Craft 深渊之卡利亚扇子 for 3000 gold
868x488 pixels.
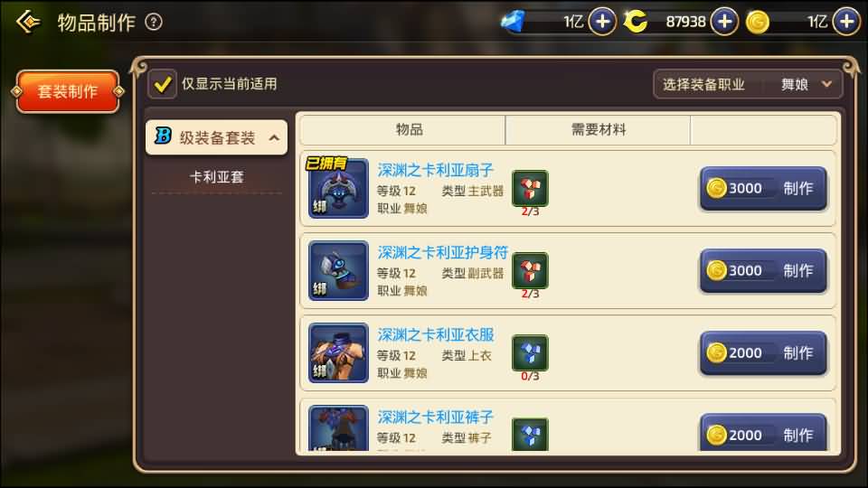(763, 189)
